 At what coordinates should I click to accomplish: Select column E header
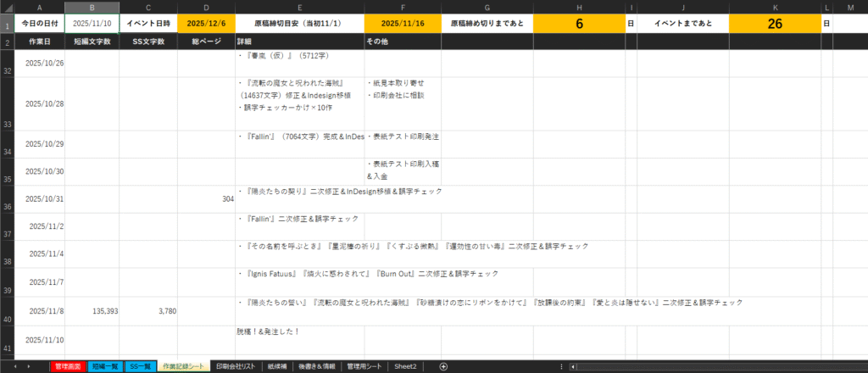[300, 8]
